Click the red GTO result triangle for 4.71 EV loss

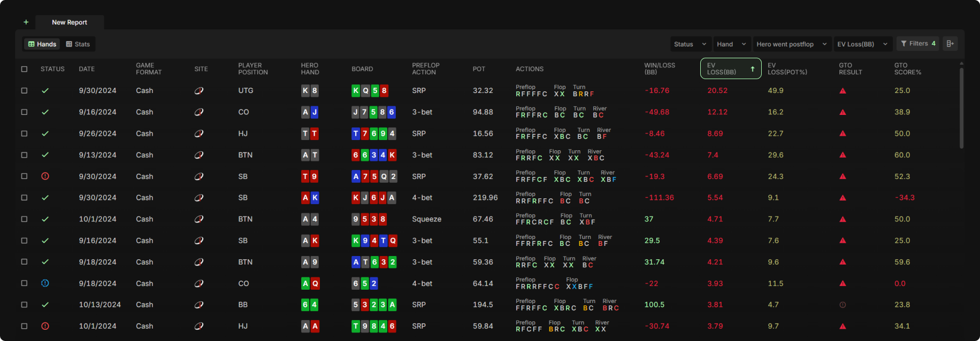[843, 219]
